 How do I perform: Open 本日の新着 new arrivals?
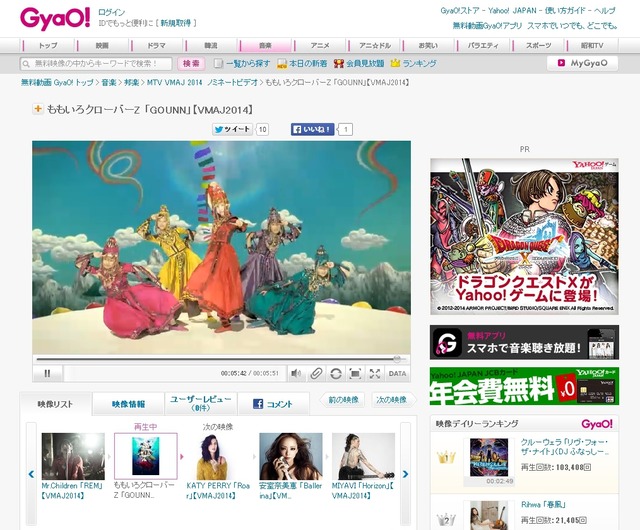click(x=302, y=64)
